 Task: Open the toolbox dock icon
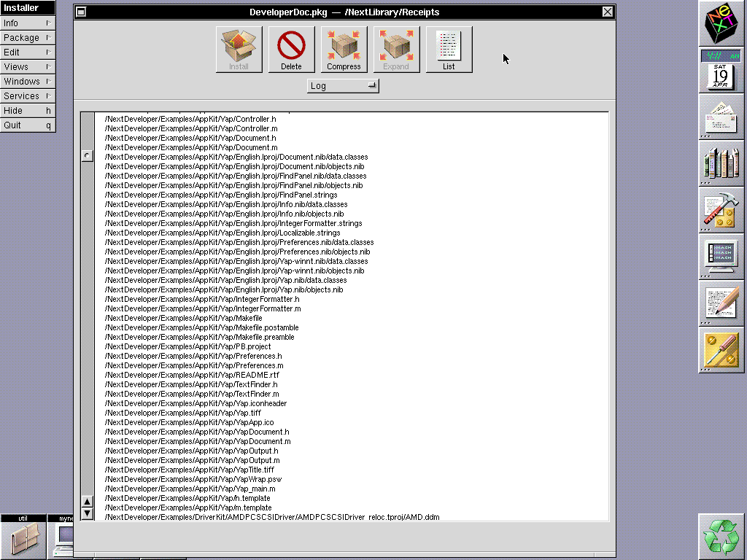click(721, 211)
